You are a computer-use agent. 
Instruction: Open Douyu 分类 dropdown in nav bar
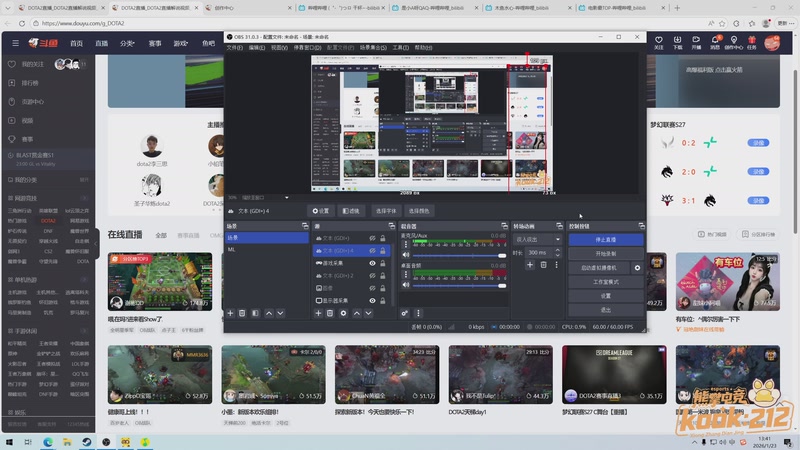coord(127,43)
